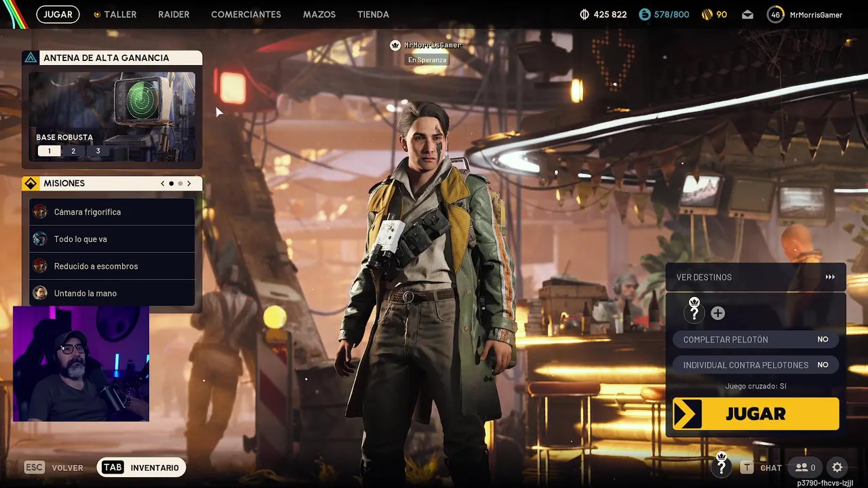Click the bottom bar player question mark icon
This screenshot has height=488, width=868.
pos(722,465)
